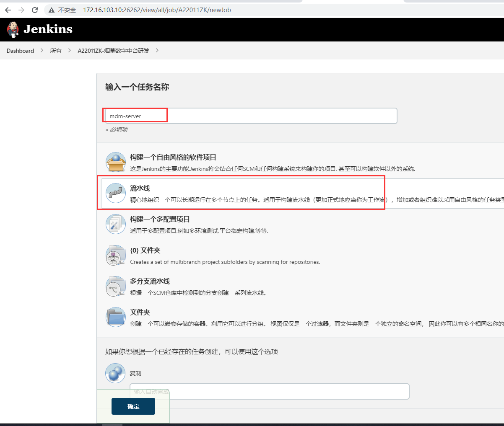
Task: Click the 复制 label text
Action: (x=135, y=373)
